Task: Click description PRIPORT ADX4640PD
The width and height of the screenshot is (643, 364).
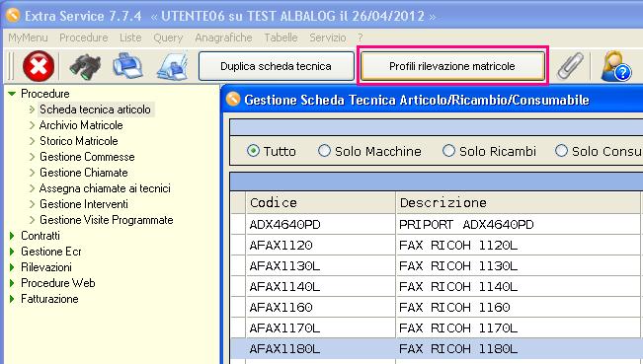Action: click(518, 224)
